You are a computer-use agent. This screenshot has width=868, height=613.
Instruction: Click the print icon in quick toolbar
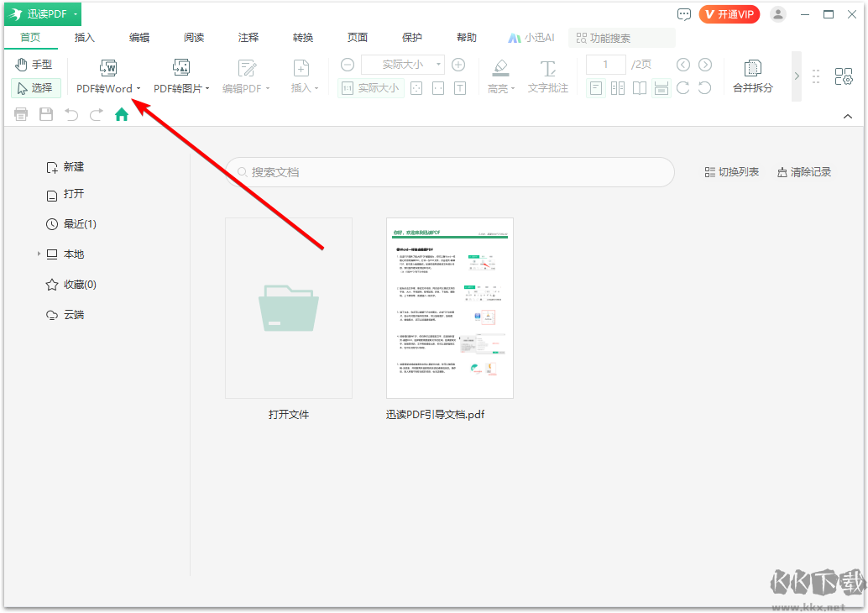tap(21, 114)
